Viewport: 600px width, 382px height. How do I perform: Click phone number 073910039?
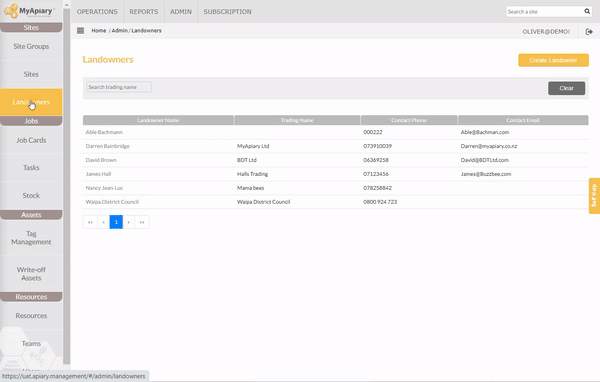[x=377, y=146]
